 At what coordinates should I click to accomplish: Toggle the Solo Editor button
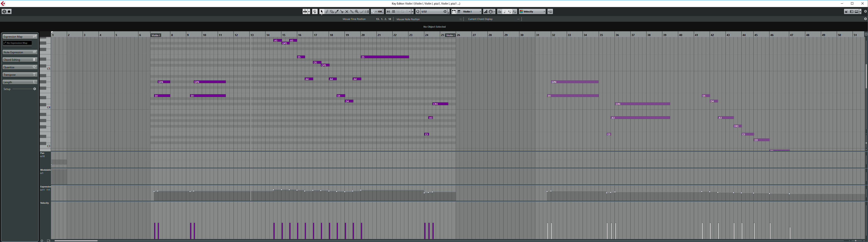click(4, 11)
